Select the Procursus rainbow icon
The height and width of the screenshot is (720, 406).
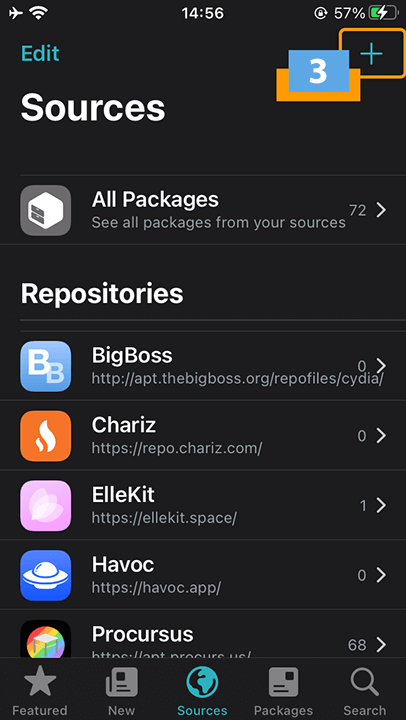[45, 639]
